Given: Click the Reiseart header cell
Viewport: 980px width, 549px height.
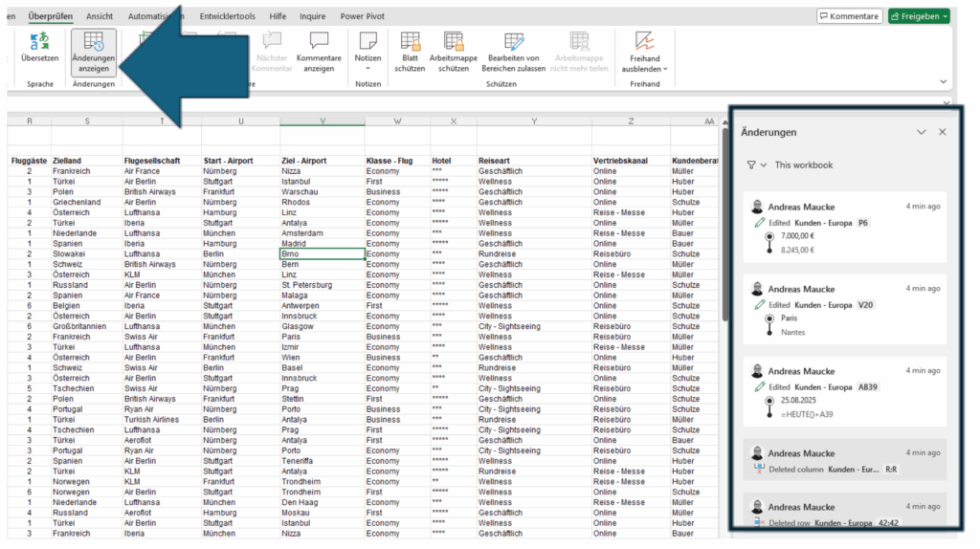Looking at the screenshot, I should (534, 161).
